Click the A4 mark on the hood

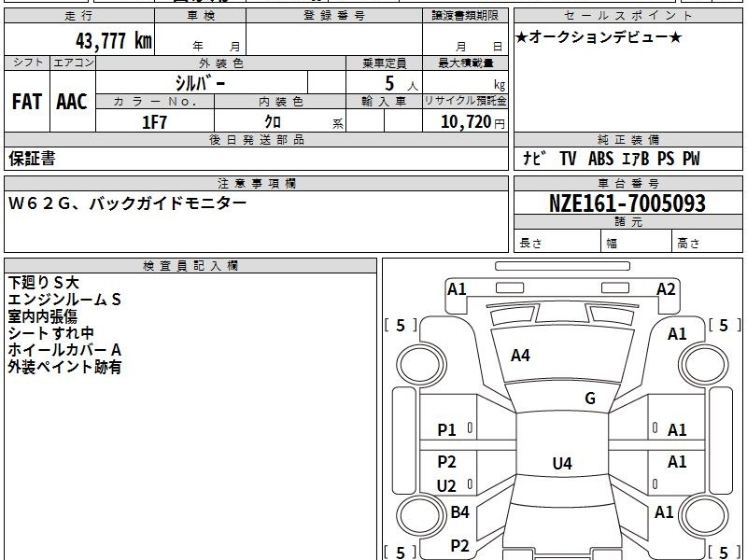pos(520,356)
